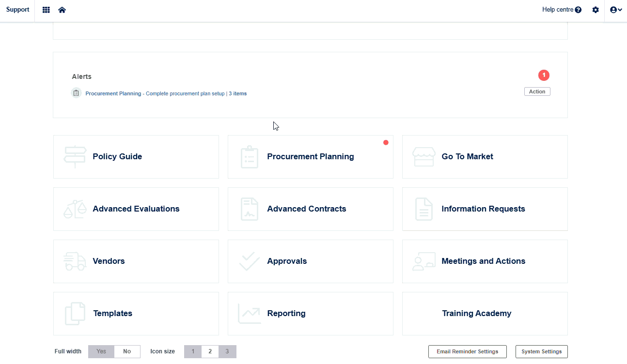This screenshot has height=364, width=627.
Task: Select icon size 3
Action: (x=227, y=351)
